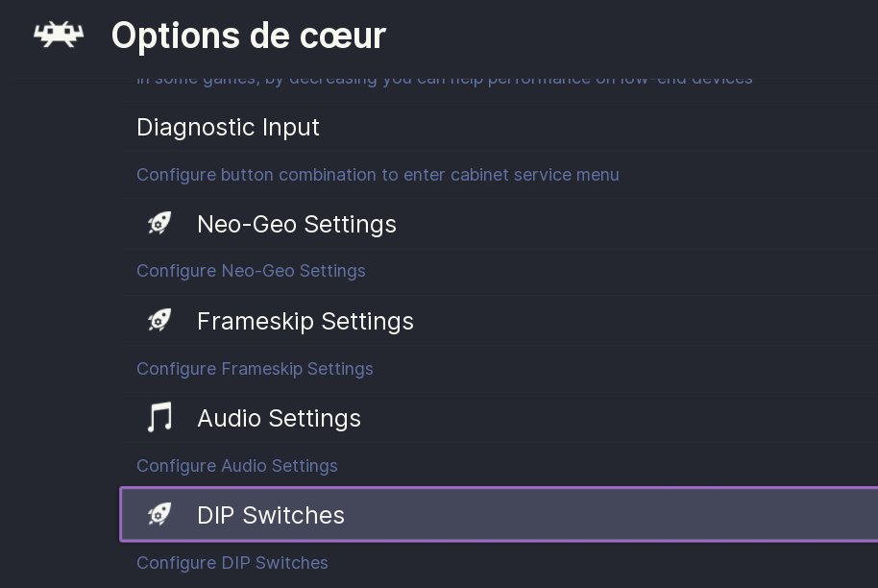Screen dimensions: 878x588
Task: Click the music note icon for Audio Settings
Action: click(159, 418)
